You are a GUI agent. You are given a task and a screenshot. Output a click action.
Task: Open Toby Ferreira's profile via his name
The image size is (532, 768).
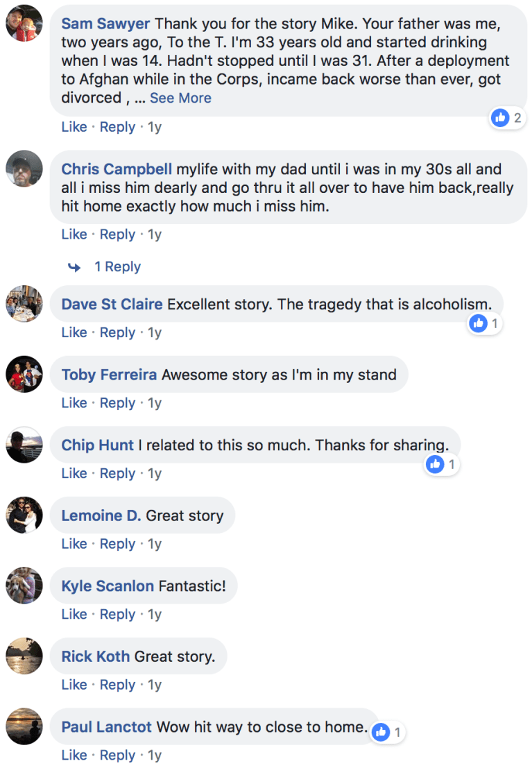(108, 374)
